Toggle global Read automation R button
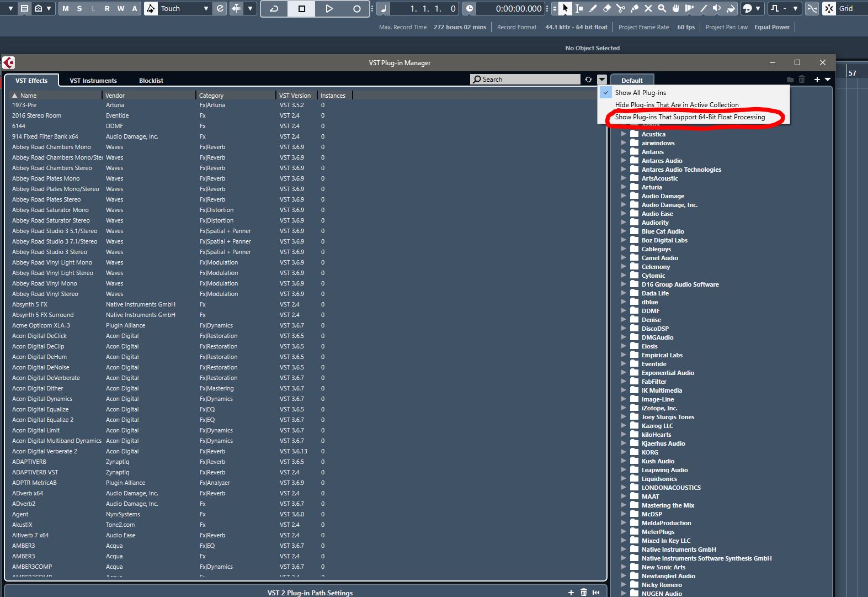The image size is (868, 597). click(x=107, y=9)
